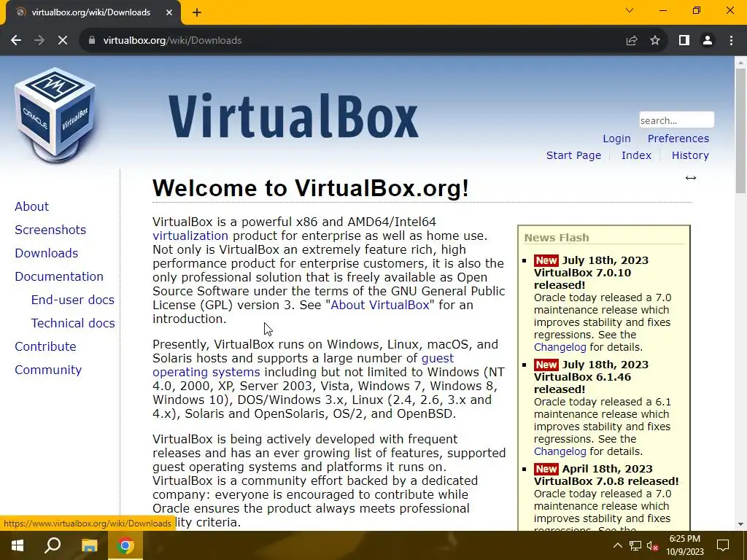Select the virtualbox.org/wiki/Downloads tab

90,12
